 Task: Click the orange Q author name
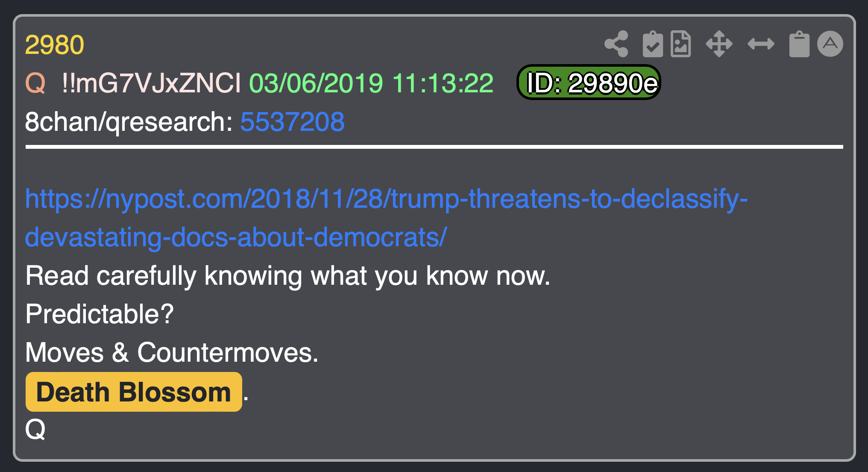[x=35, y=83]
